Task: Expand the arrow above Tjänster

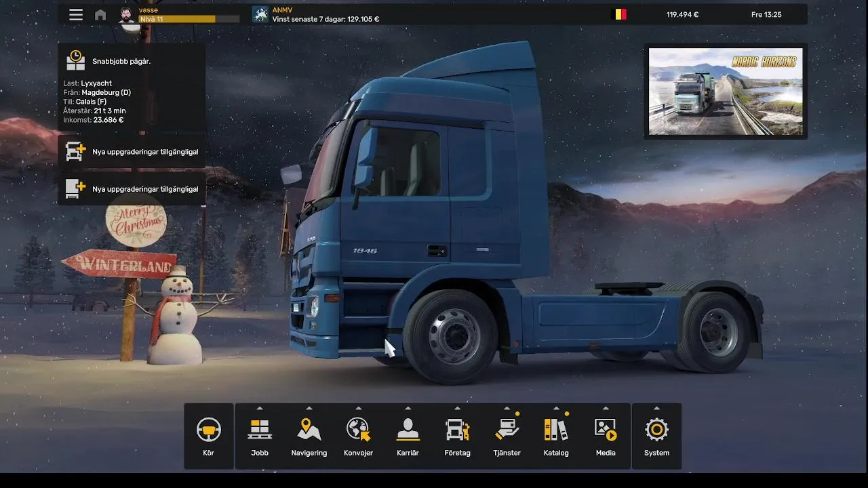Action: pos(507,408)
